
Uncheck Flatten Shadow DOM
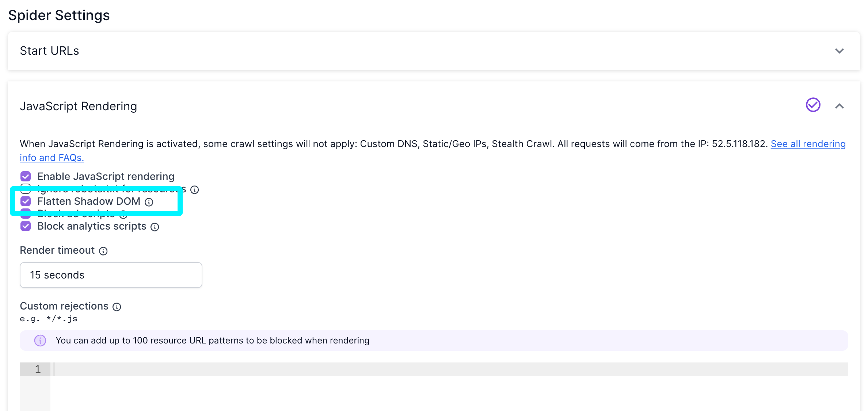pyautogui.click(x=26, y=201)
